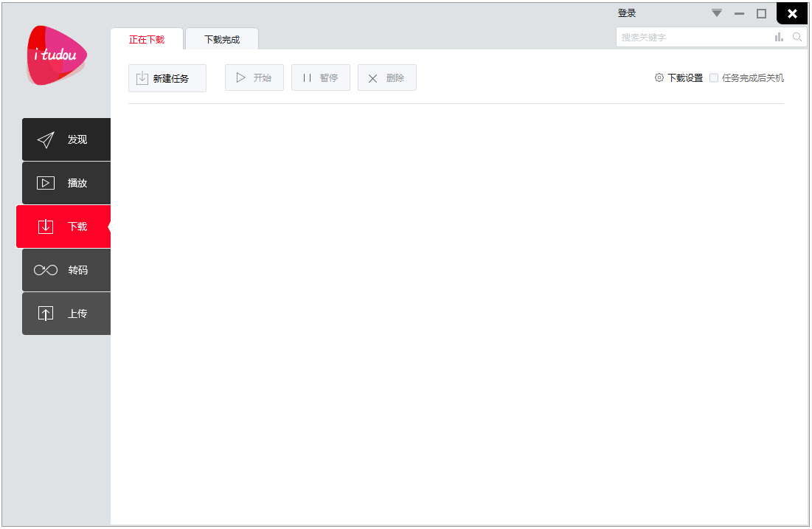Enable 任务完成后关机 checkbox

pos(714,77)
